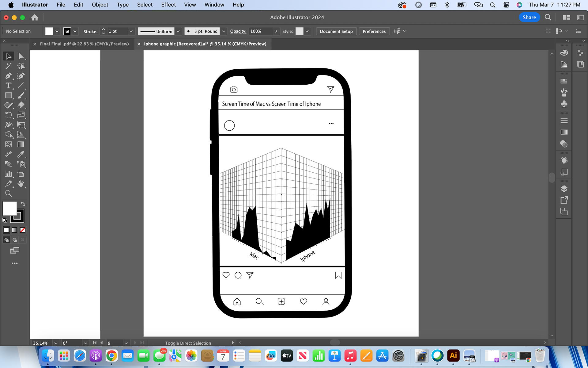Image resolution: width=588 pixels, height=368 pixels.
Task: Select the Eyedropper tool
Action: (21, 154)
